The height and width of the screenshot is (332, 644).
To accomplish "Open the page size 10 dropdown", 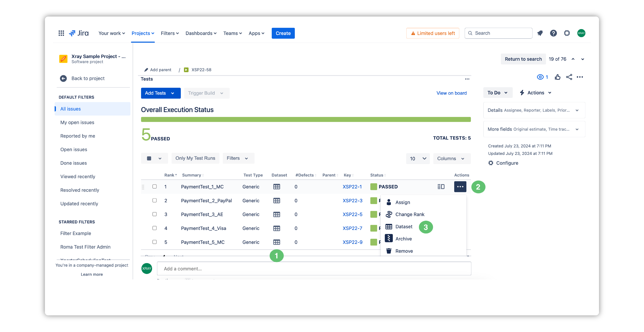I will coord(418,159).
